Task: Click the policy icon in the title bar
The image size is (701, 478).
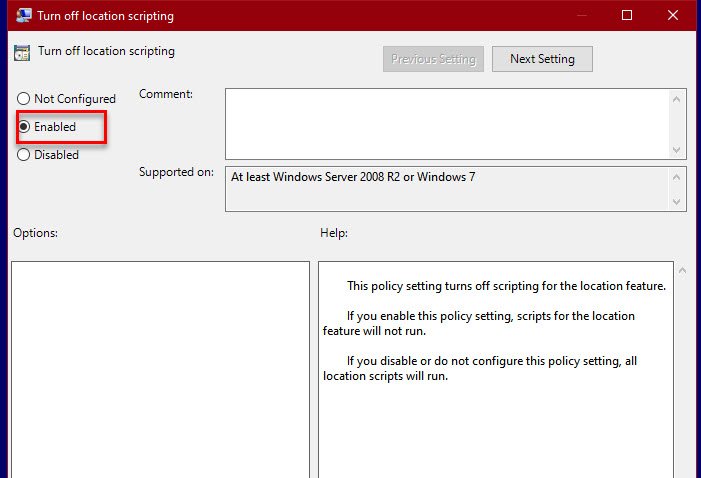Action: pyautogui.click(x=24, y=15)
